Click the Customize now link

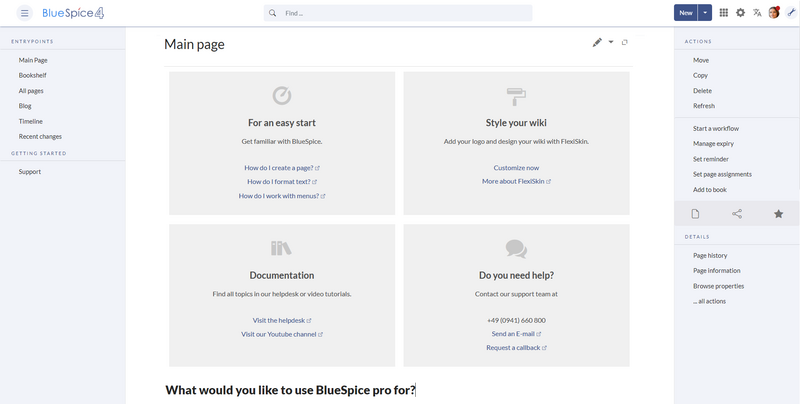click(x=516, y=168)
